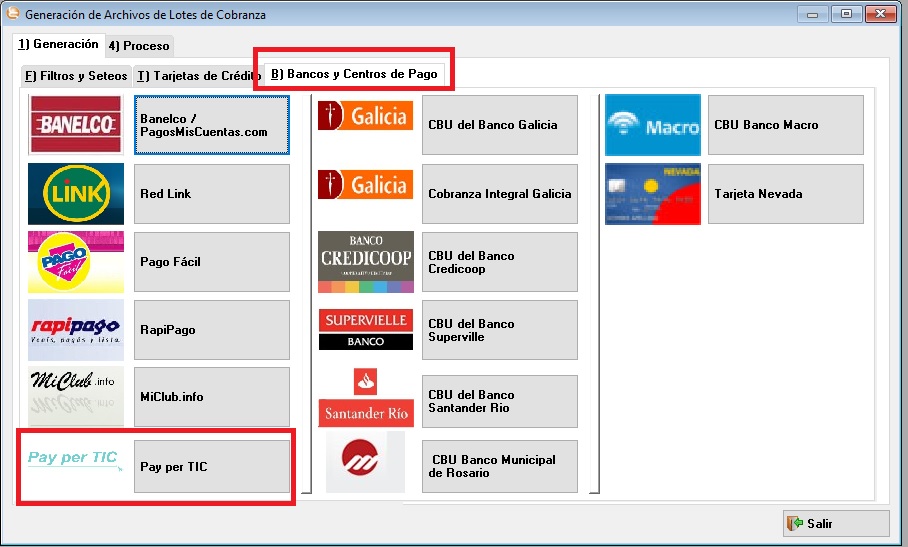Switch to the Proceso tab

click(x=139, y=46)
